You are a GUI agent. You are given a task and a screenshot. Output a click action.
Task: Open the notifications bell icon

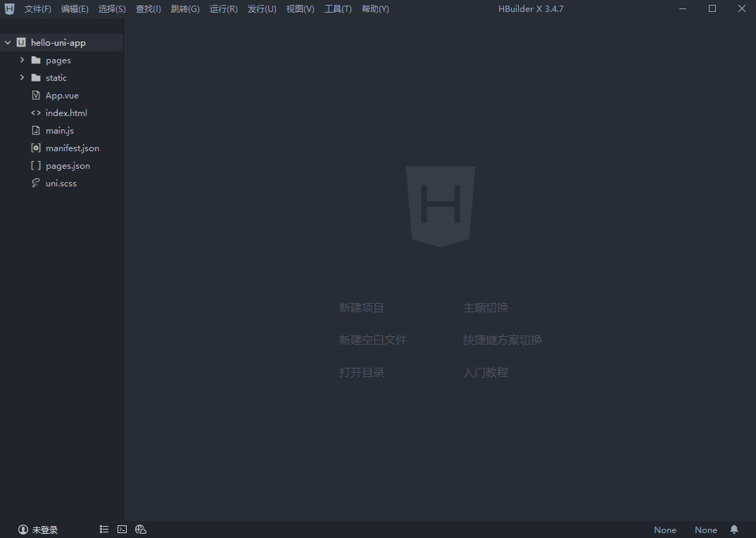coord(733,530)
